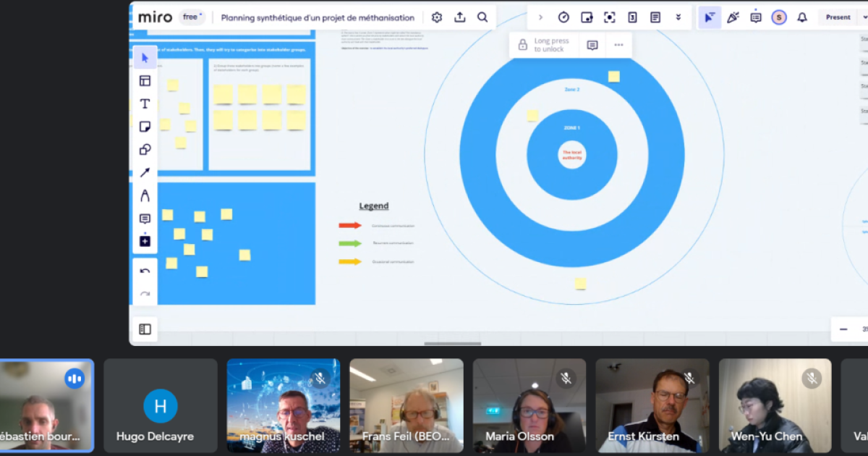
Task: Select Frans Feil video tile
Action: (x=407, y=405)
